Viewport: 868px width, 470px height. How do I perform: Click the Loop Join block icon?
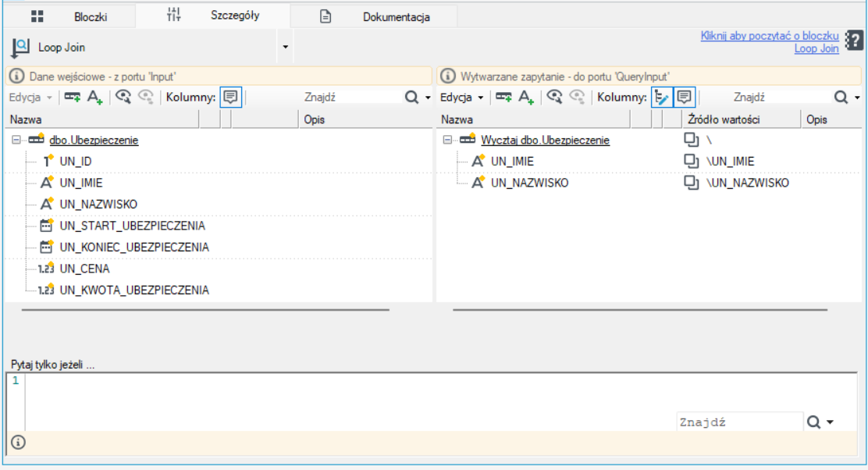(x=20, y=48)
